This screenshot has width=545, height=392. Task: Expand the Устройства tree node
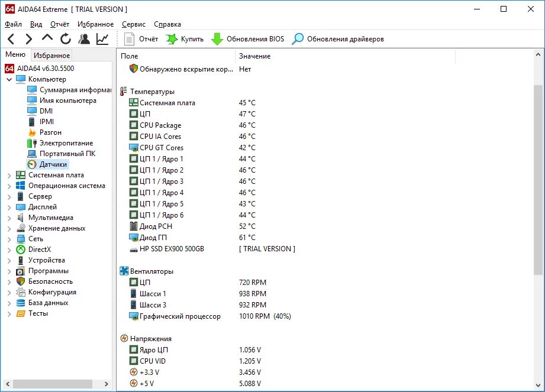click(9, 260)
